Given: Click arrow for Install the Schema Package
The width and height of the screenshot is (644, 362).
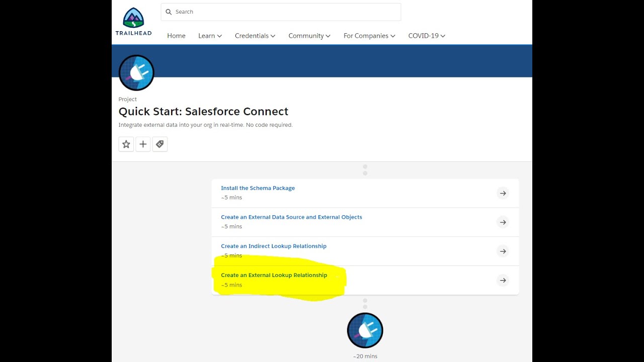Looking at the screenshot, I should (x=503, y=193).
